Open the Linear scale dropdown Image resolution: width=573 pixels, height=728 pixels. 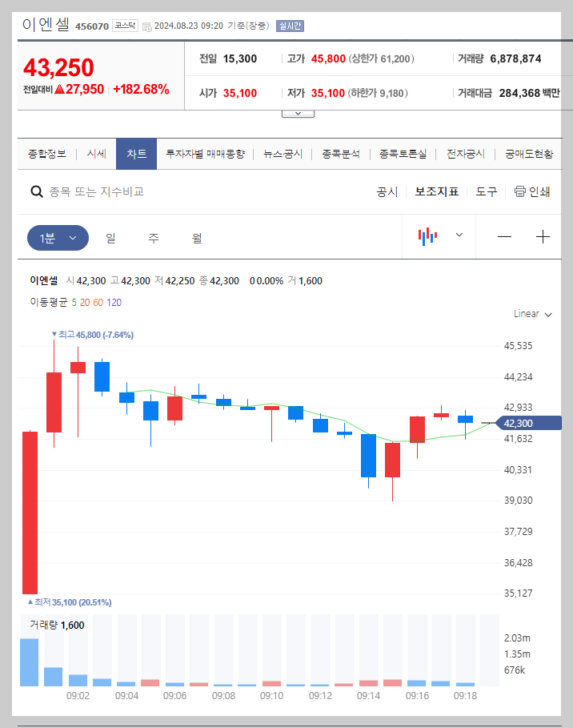click(531, 314)
